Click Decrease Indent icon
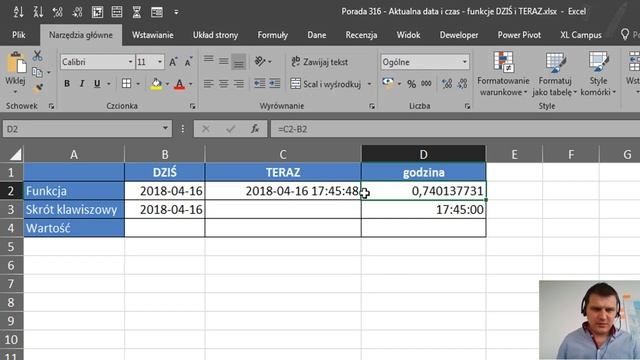Viewport: 640px width, 360px height. click(260, 84)
